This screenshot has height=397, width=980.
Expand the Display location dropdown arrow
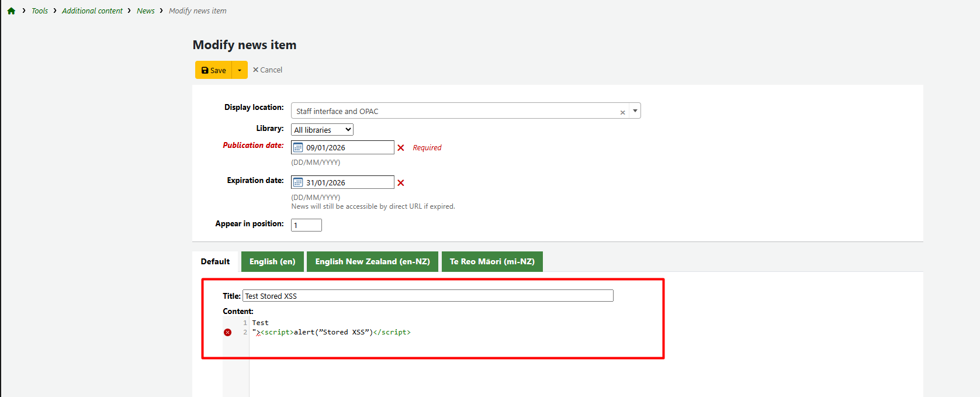click(635, 111)
